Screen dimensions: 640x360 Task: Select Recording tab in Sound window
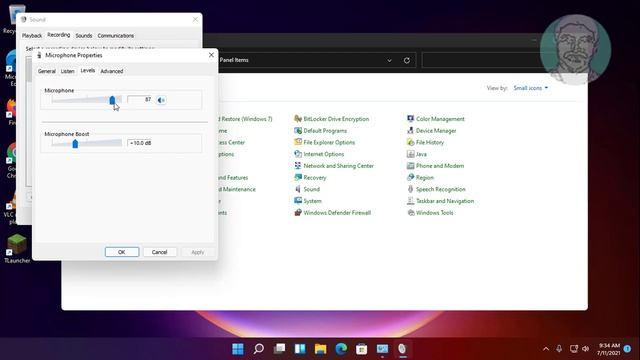tap(59, 35)
